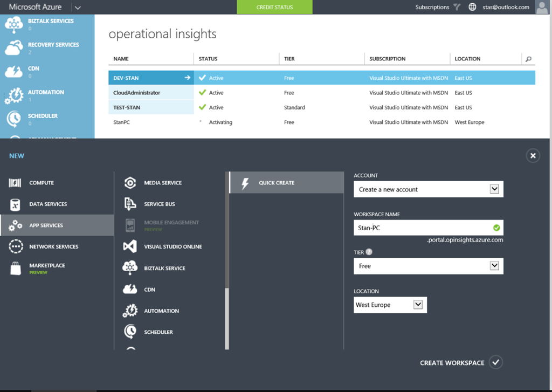Click the search magnifier in table header
Viewport: 552px width, 392px height.
pos(528,59)
